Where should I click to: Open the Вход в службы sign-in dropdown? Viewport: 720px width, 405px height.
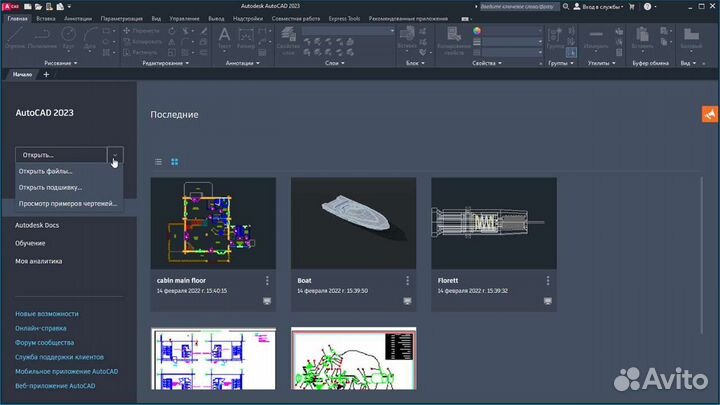(599, 6)
